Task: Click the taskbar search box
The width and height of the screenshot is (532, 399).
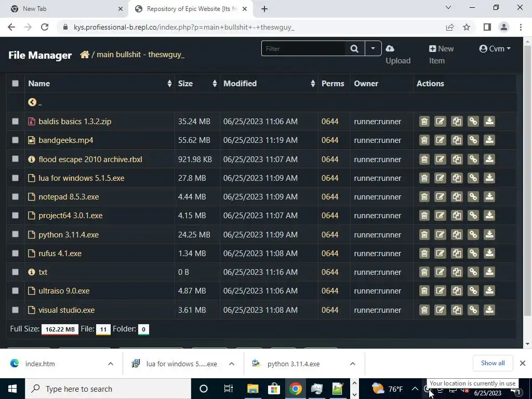Action: pyautogui.click(x=108, y=389)
